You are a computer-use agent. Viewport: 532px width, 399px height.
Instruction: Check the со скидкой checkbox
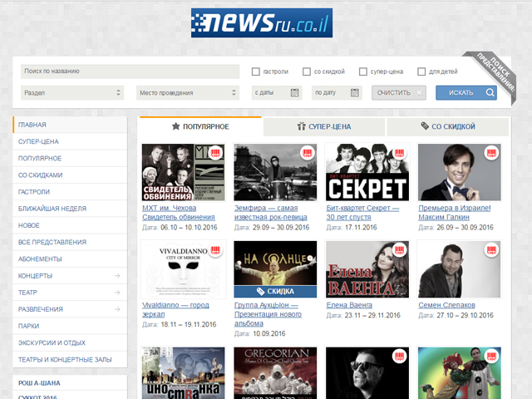tap(307, 71)
